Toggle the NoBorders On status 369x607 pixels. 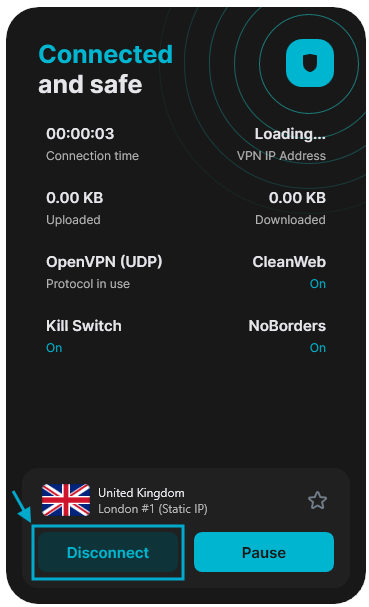click(318, 348)
